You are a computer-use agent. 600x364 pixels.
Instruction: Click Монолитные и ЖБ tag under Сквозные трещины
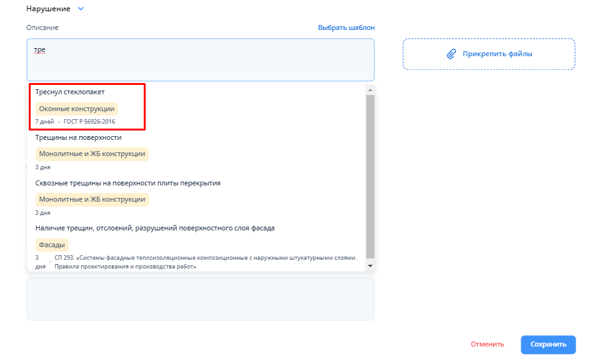click(92, 200)
